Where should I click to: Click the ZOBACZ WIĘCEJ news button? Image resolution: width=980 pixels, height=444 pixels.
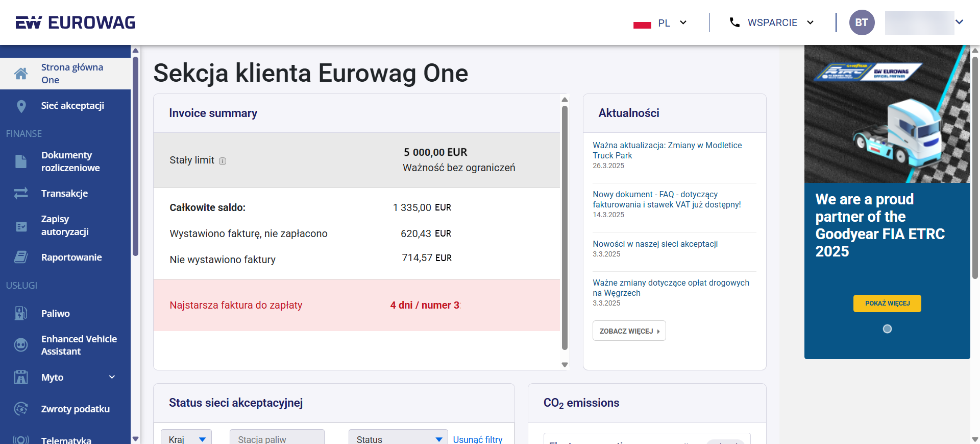click(x=629, y=331)
